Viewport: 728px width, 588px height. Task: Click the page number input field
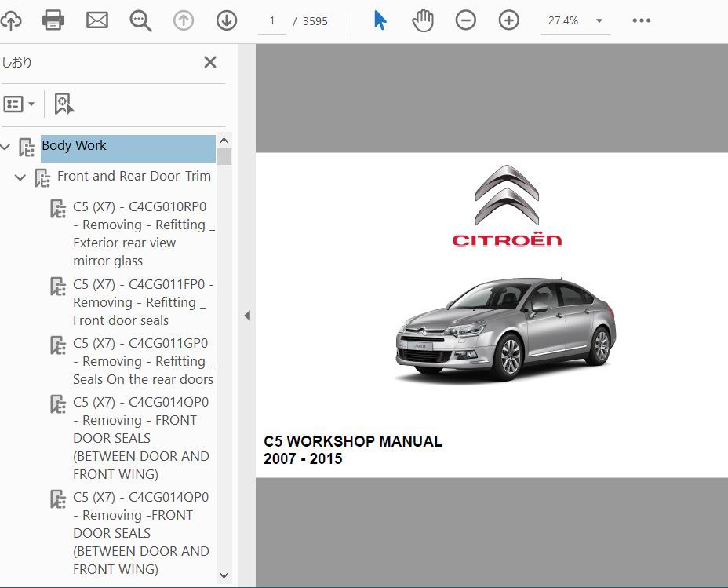point(272,21)
